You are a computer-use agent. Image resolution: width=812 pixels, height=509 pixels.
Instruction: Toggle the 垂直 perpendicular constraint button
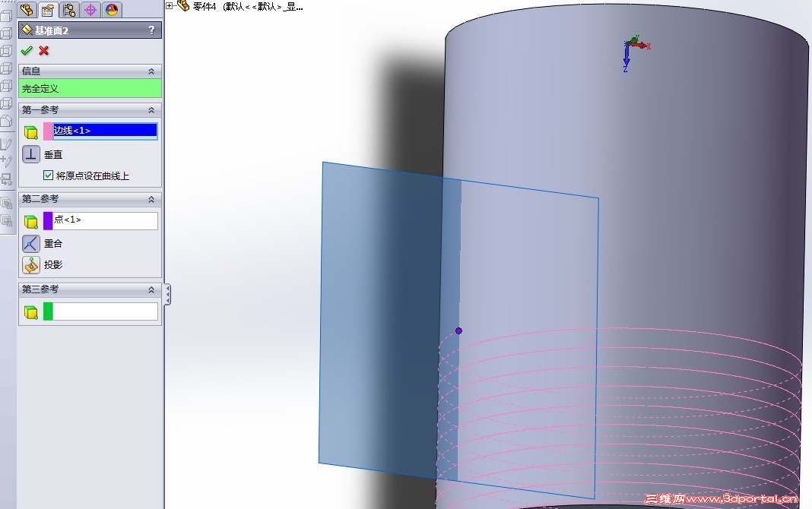31,154
